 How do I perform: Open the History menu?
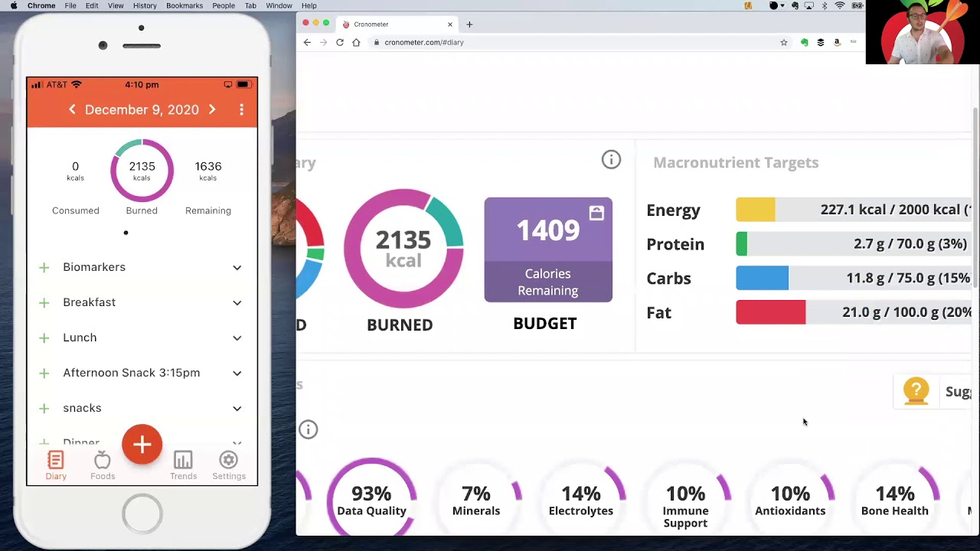(145, 5)
